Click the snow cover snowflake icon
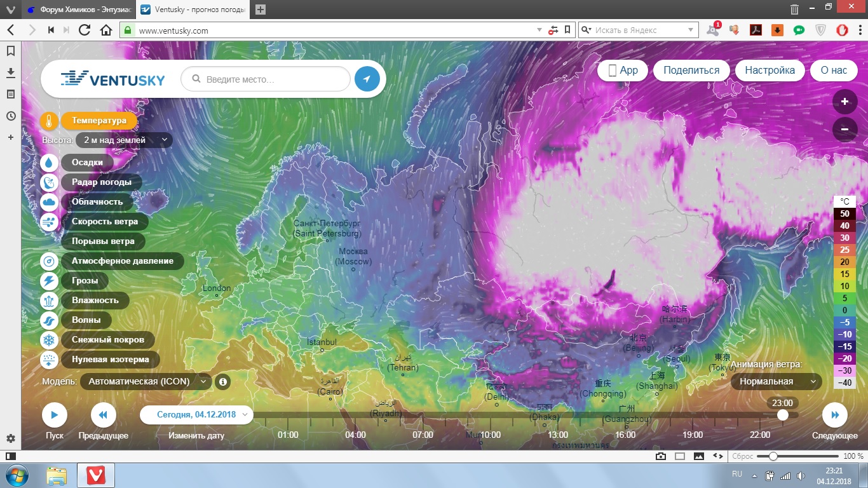The height and width of the screenshot is (488, 868). pyautogui.click(x=50, y=340)
